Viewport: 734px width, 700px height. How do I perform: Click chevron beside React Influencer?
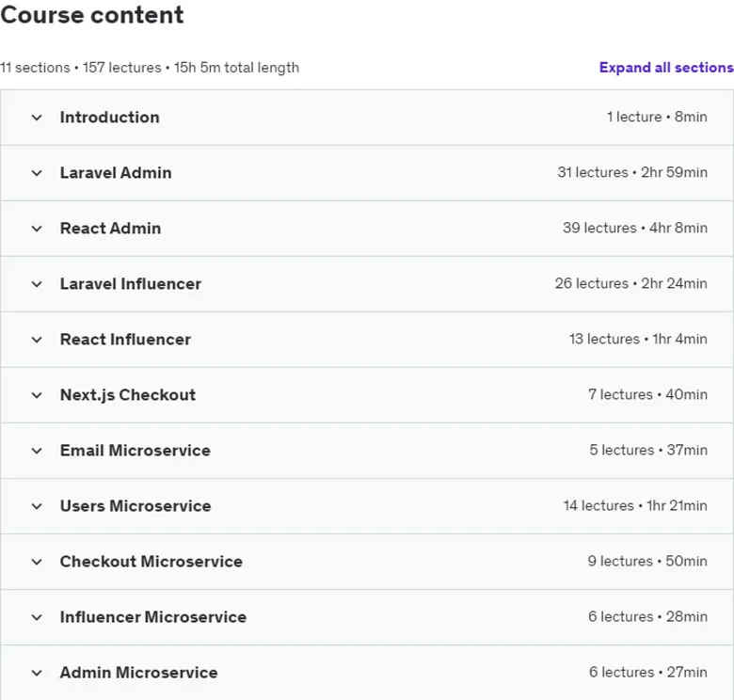coord(37,340)
